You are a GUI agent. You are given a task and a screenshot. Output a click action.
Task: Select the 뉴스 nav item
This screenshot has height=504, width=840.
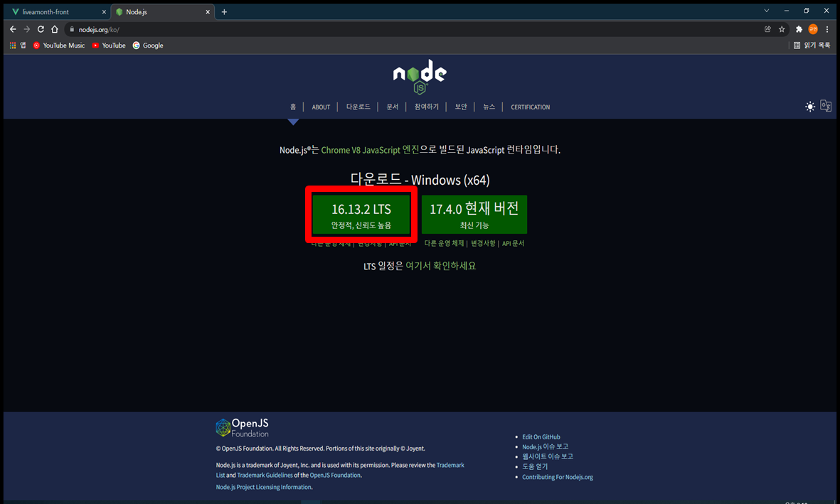[489, 107]
